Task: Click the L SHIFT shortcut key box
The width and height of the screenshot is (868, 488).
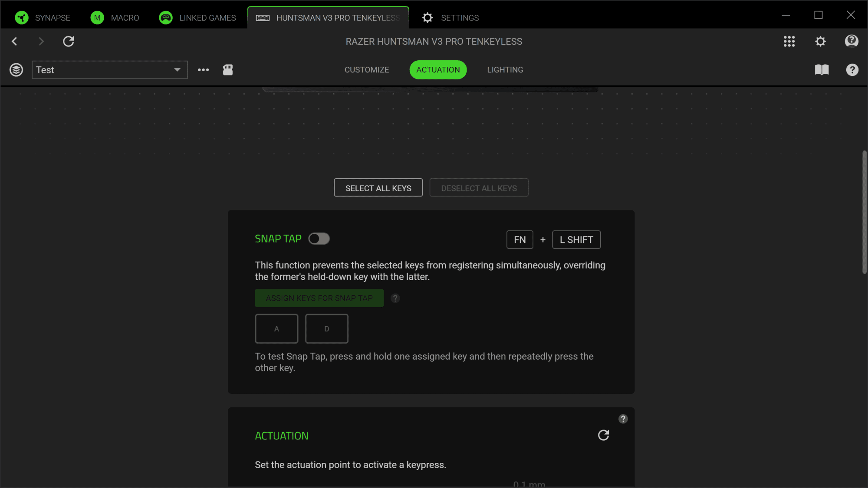Action: pos(576,240)
